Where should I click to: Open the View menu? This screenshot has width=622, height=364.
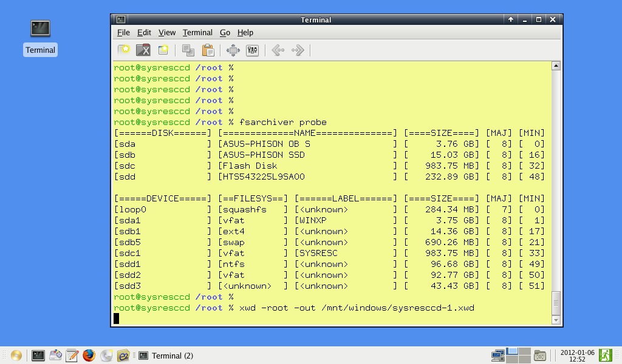tap(167, 33)
